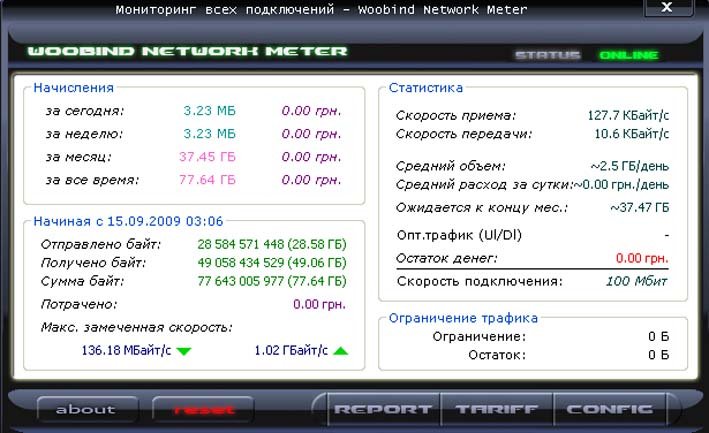The height and width of the screenshot is (433, 709).
Task: Click the green ONLINE status indicator
Action: [x=629, y=55]
